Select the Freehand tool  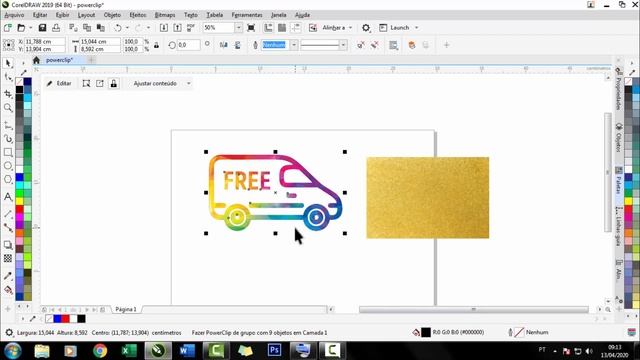8,125
